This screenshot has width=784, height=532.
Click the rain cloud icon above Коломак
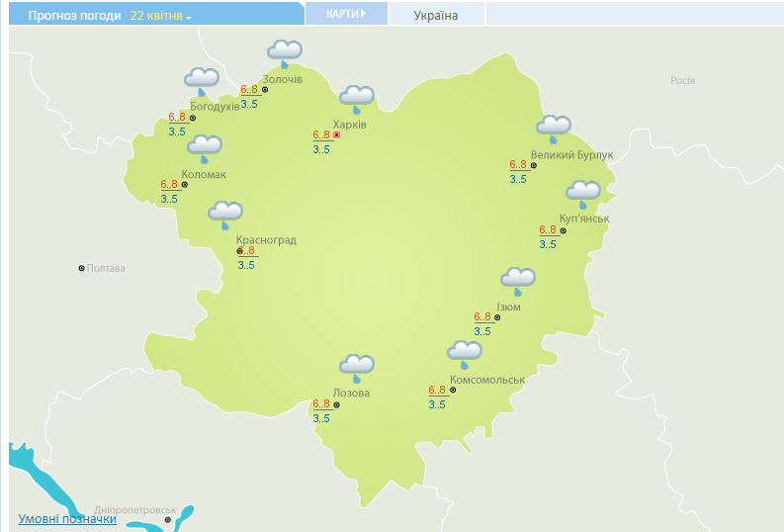pos(205,148)
